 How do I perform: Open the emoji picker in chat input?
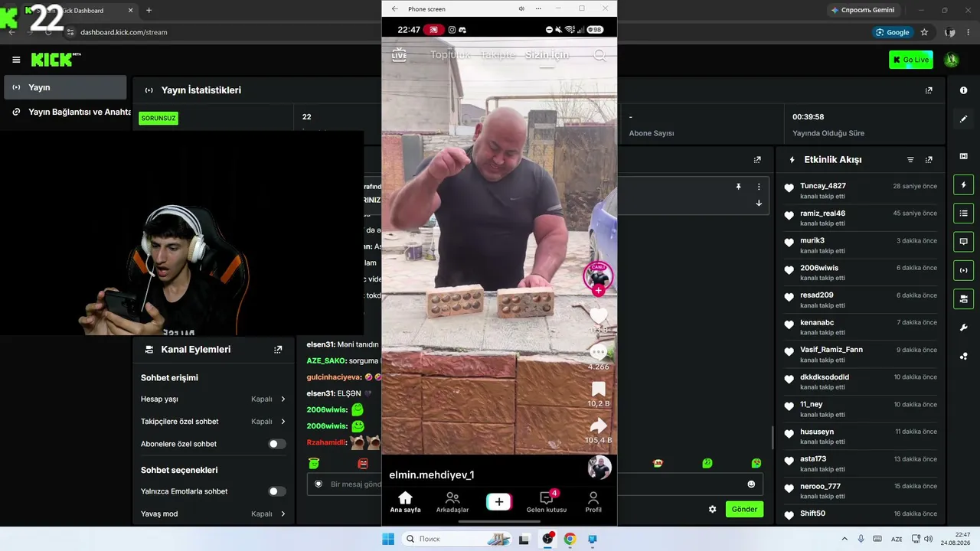tap(751, 484)
